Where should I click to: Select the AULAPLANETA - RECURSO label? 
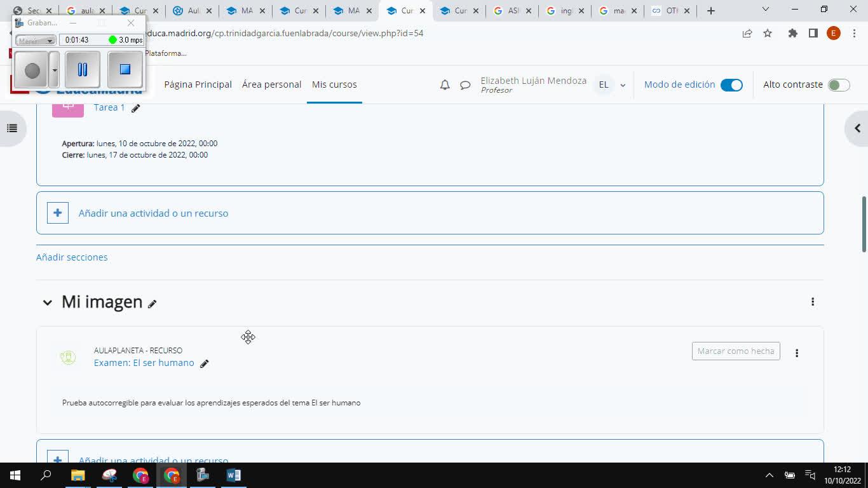(138, 350)
